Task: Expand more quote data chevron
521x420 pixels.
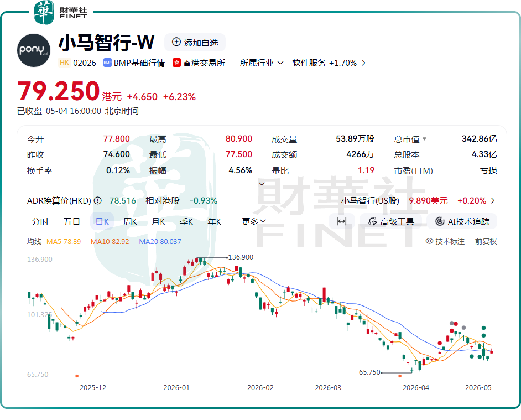Action: [x=262, y=184]
